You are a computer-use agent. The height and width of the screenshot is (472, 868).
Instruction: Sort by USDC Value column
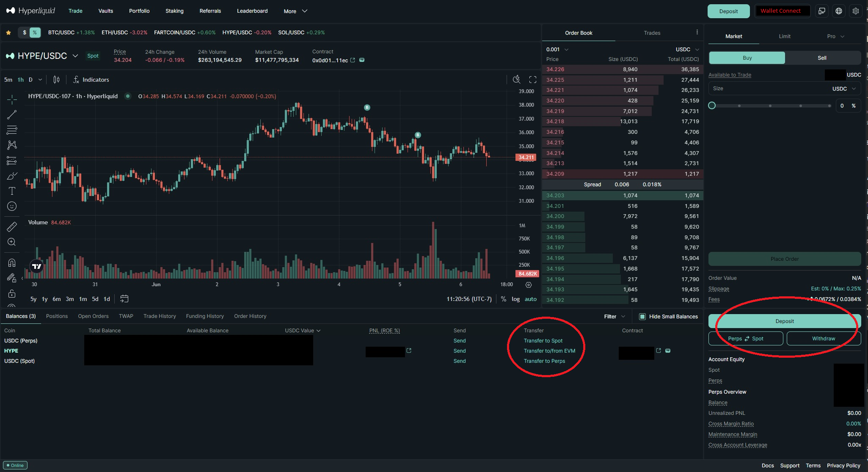303,331
